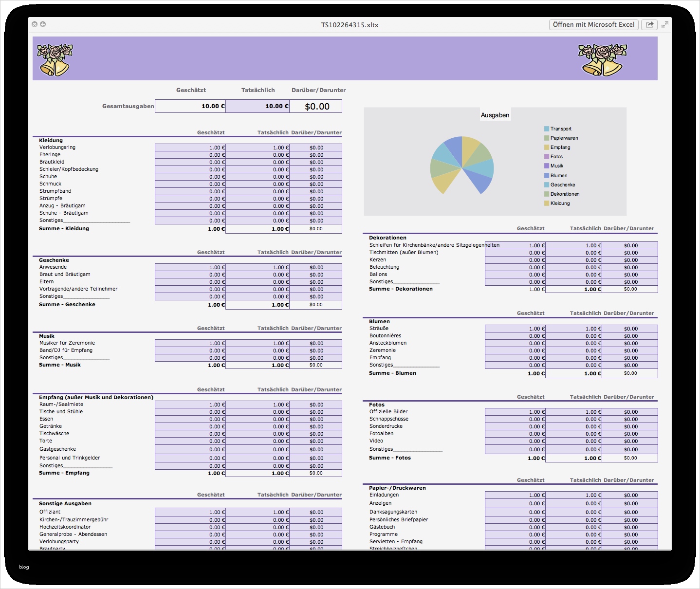700x589 pixels.
Task: Select the Darüber/Darunter cell showing $0.00 for Gesamtausgaben
Action: coord(315,106)
